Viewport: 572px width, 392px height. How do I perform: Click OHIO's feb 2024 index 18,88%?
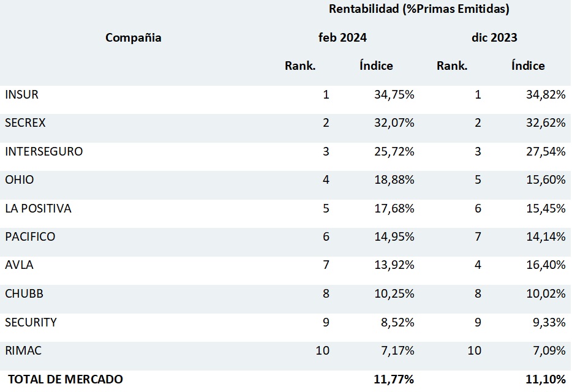point(394,179)
